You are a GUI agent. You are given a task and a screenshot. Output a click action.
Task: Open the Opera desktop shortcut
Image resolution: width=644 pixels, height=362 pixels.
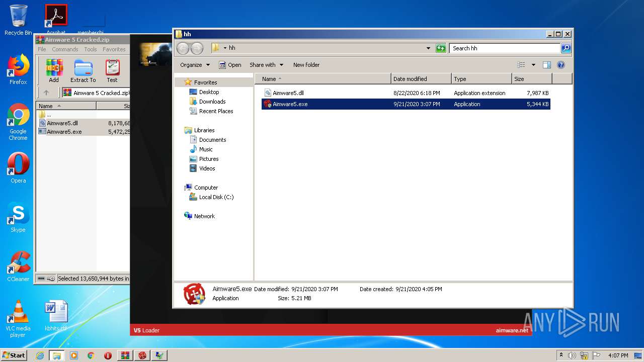[18, 168]
